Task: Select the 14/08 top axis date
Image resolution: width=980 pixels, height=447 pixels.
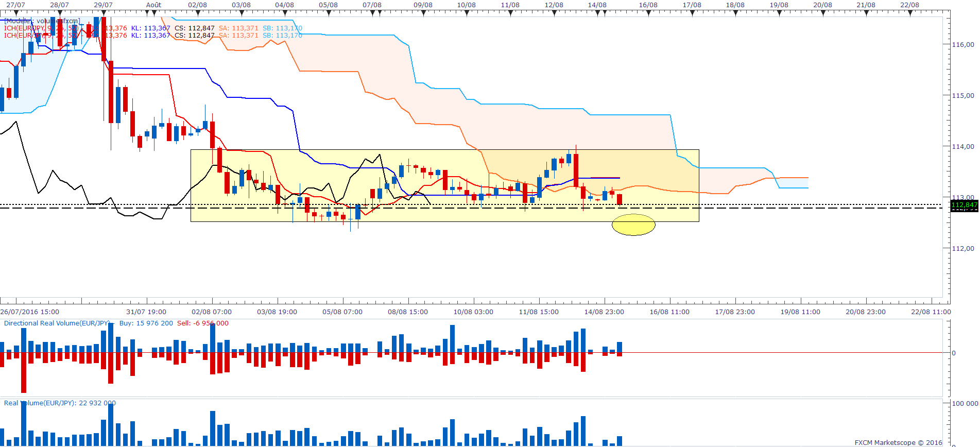Action: [597, 5]
